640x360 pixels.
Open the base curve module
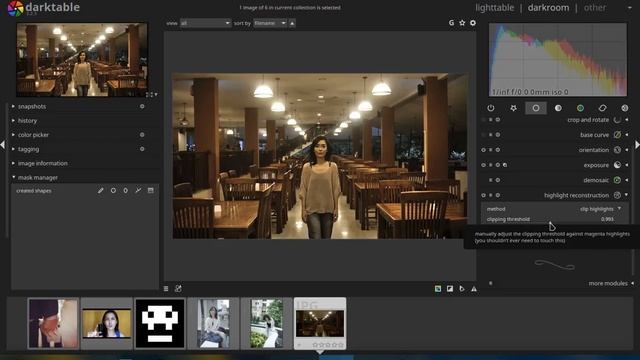pos(594,135)
